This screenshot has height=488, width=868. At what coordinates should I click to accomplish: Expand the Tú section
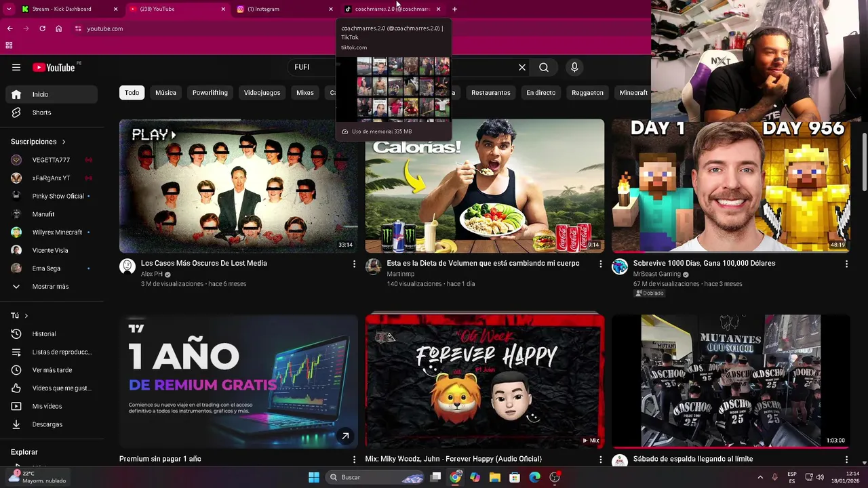20,316
